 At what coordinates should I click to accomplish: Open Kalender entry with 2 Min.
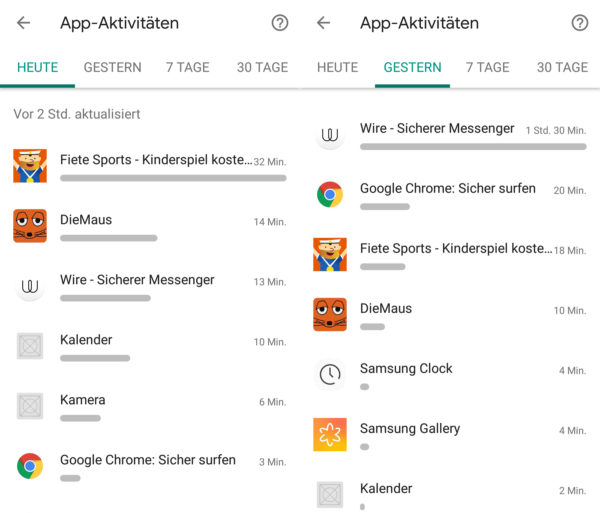450,494
